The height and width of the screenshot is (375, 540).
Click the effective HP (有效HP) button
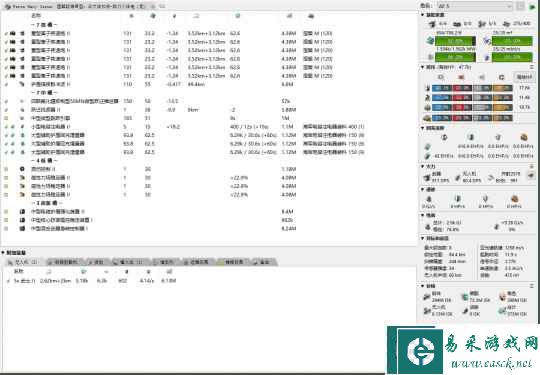coord(524,77)
